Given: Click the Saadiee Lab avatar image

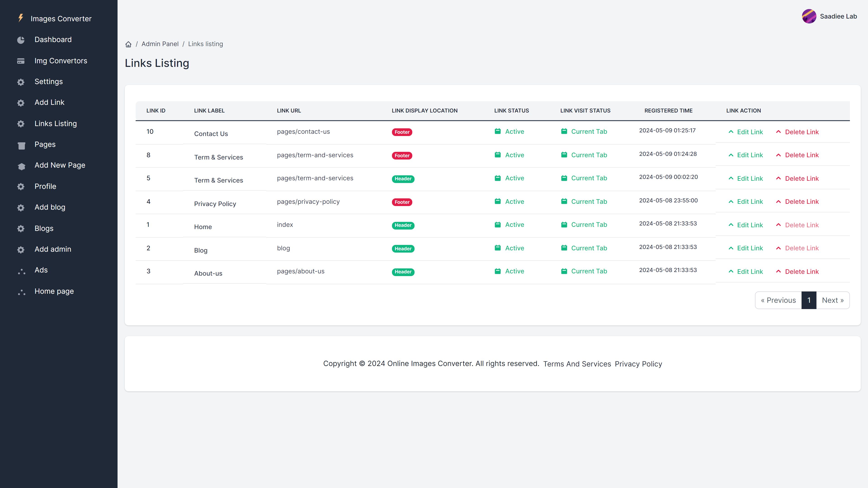Looking at the screenshot, I should [809, 16].
